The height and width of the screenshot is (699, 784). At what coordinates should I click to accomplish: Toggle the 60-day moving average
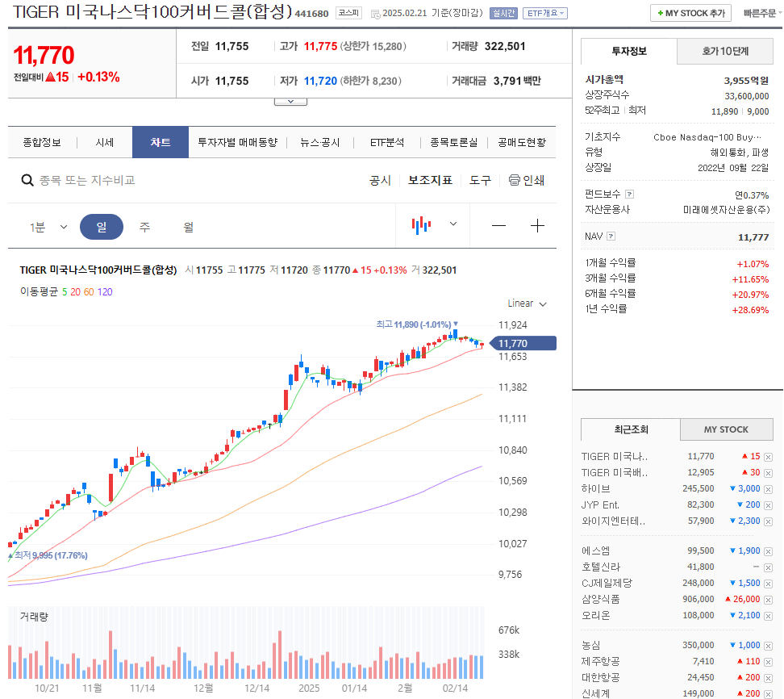(89, 291)
